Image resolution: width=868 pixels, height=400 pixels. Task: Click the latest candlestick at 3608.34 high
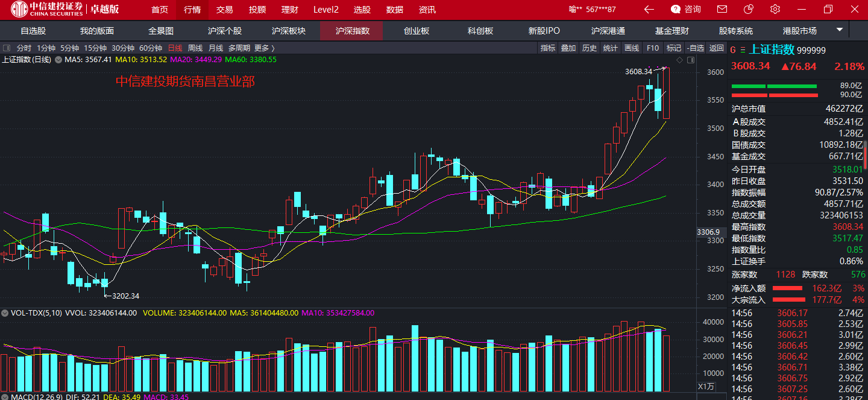tap(666, 94)
